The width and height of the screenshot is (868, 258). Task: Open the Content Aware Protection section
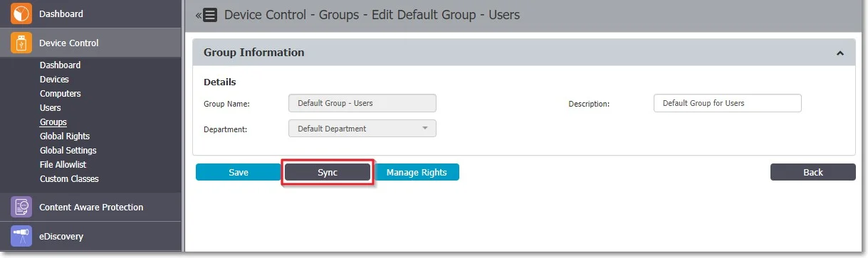tap(91, 207)
